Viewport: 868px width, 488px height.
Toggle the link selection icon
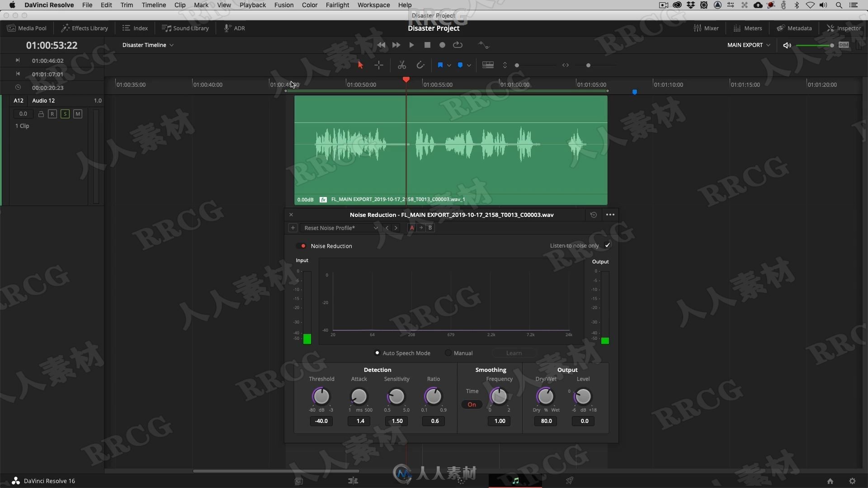click(x=420, y=65)
